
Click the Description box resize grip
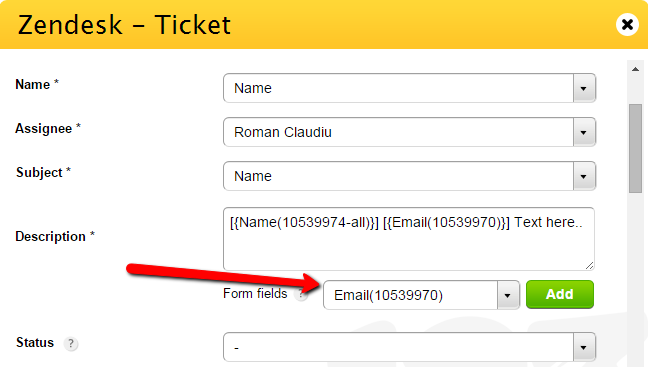(590, 266)
